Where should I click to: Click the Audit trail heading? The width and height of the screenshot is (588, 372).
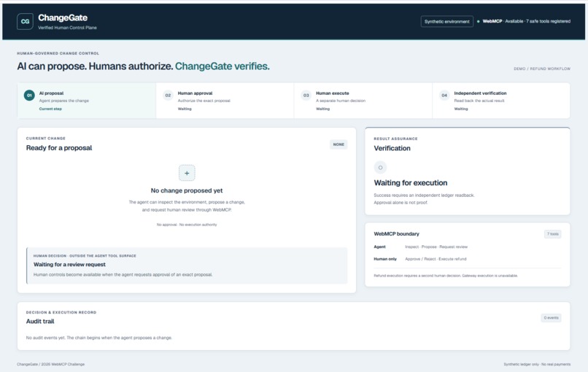40,322
